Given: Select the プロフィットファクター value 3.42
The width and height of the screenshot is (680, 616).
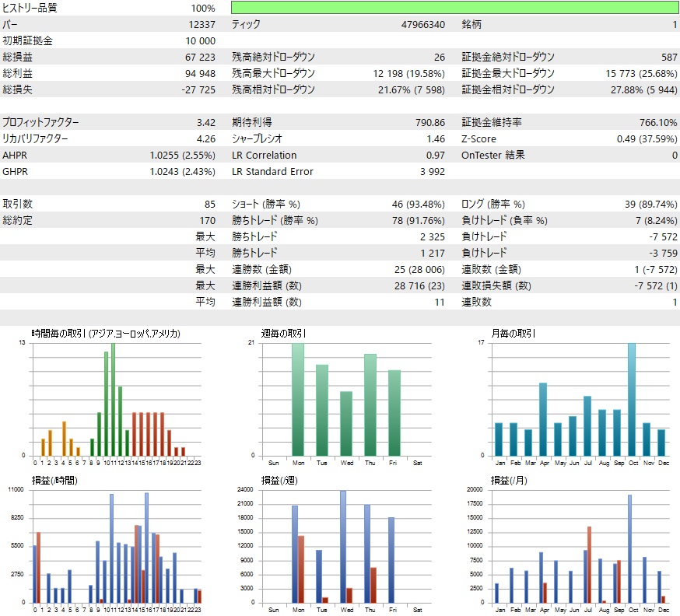Looking at the screenshot, I should 205,122.
